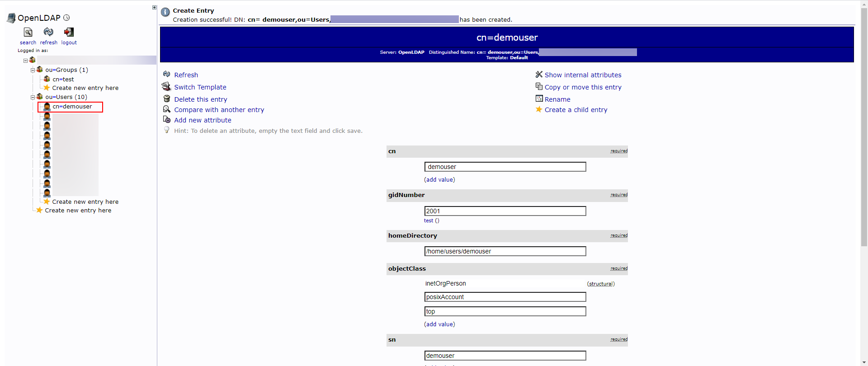Screen dimensions: 868x366
Task: Click the clock icon beside OpenLDAP
Action: pos(66,18)
